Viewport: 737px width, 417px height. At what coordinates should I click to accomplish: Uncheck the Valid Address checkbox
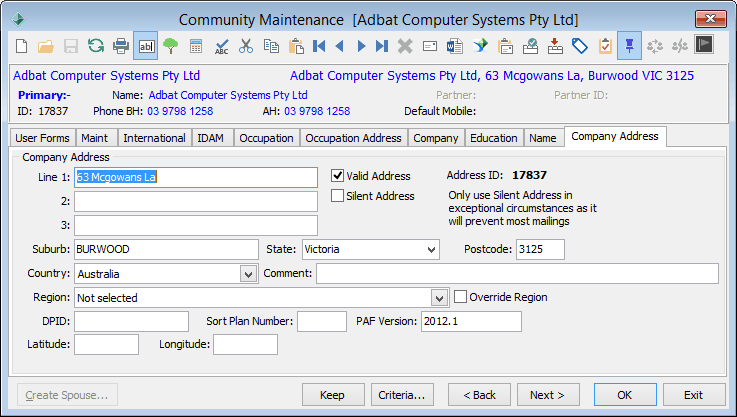pos(337,176)
